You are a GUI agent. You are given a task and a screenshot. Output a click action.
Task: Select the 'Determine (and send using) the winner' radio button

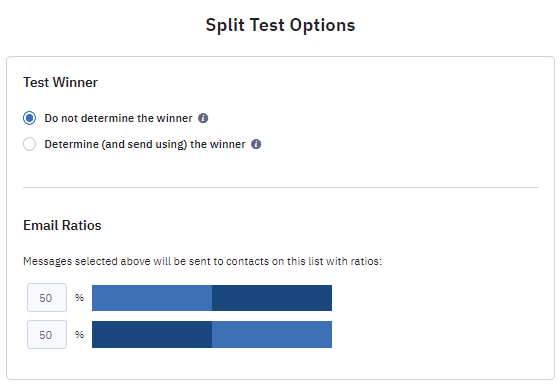[x=29, y=144]
